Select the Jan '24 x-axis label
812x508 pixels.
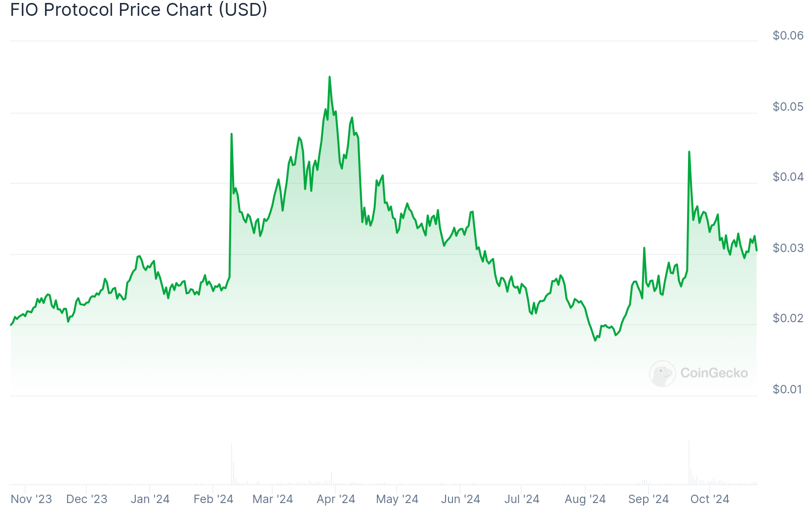pyautogui.click(x=150, y=499)
